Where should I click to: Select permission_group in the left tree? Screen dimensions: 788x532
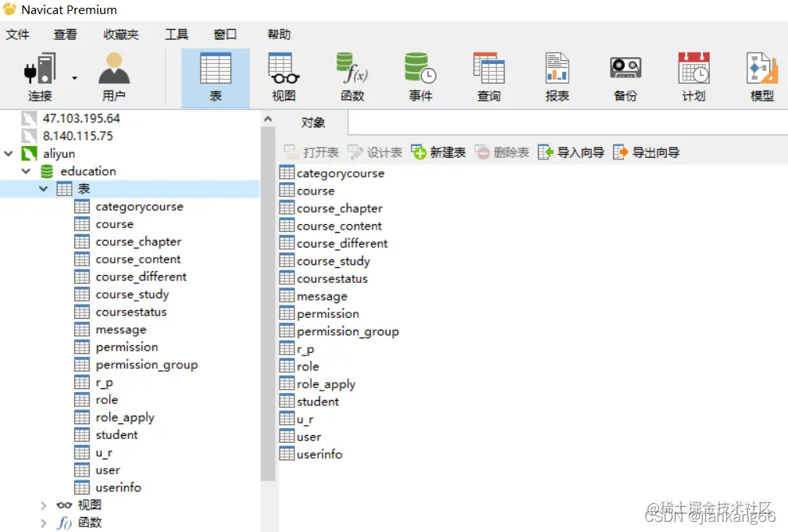147,365
